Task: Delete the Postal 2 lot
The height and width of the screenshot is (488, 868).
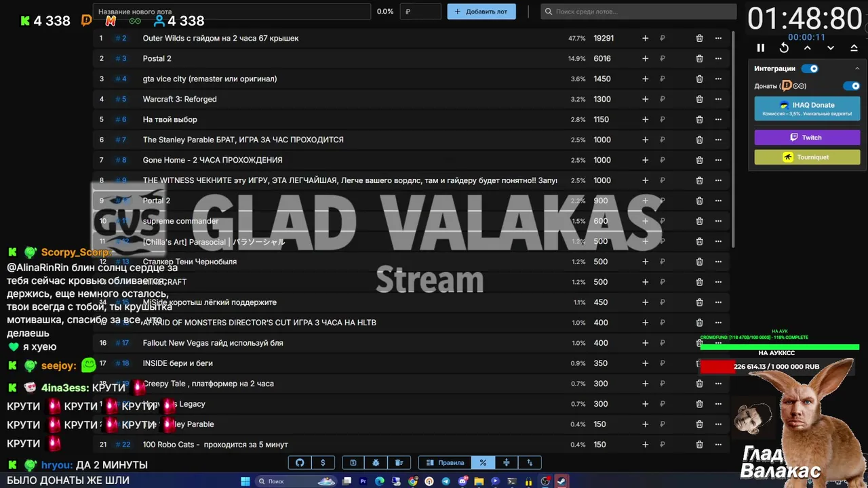Action: click(700, 59)
